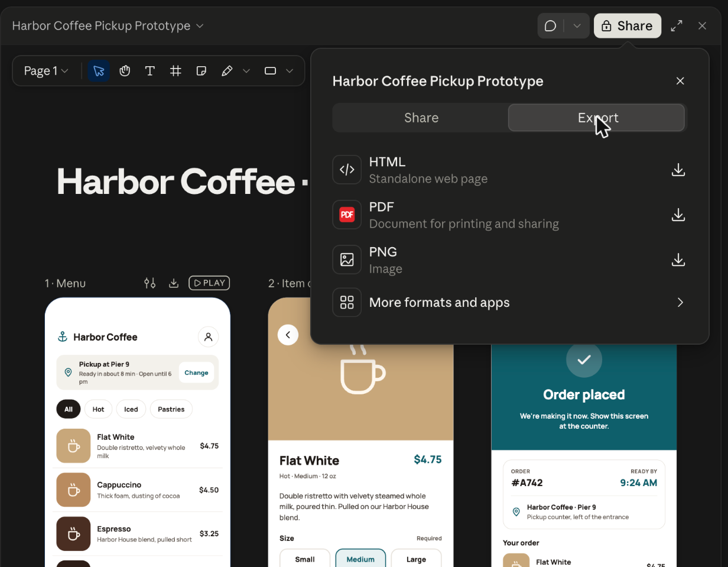This screenshot has width=728, height=567.
Task: Choose the Small size option
Action: coord(305,559)
